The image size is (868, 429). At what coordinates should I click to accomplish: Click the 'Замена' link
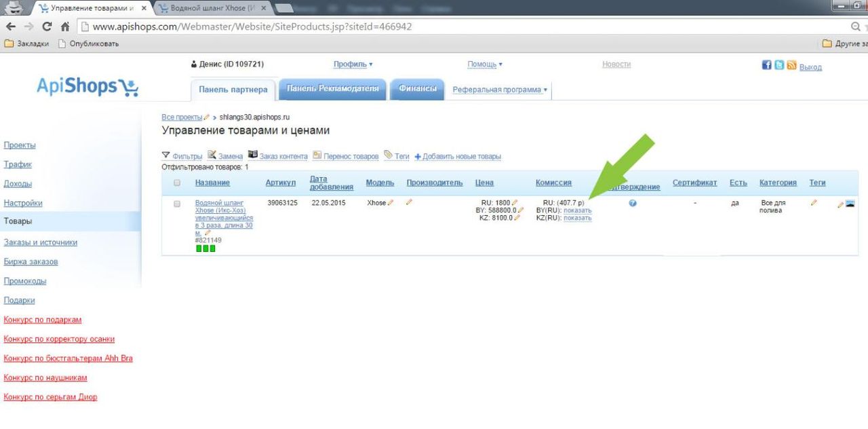pos(230,156)
